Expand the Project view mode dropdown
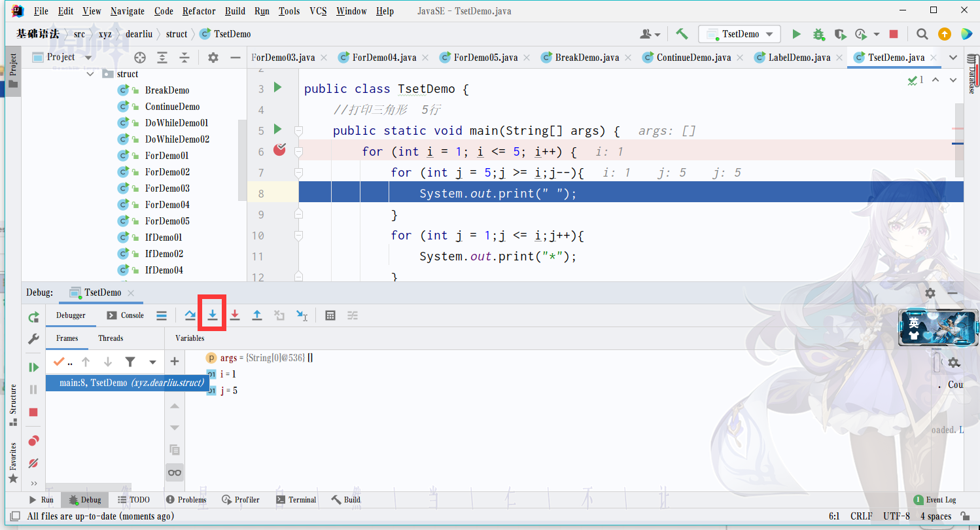Image resolution: width=980 pixels, height=530 pixels. coord(88,58)
